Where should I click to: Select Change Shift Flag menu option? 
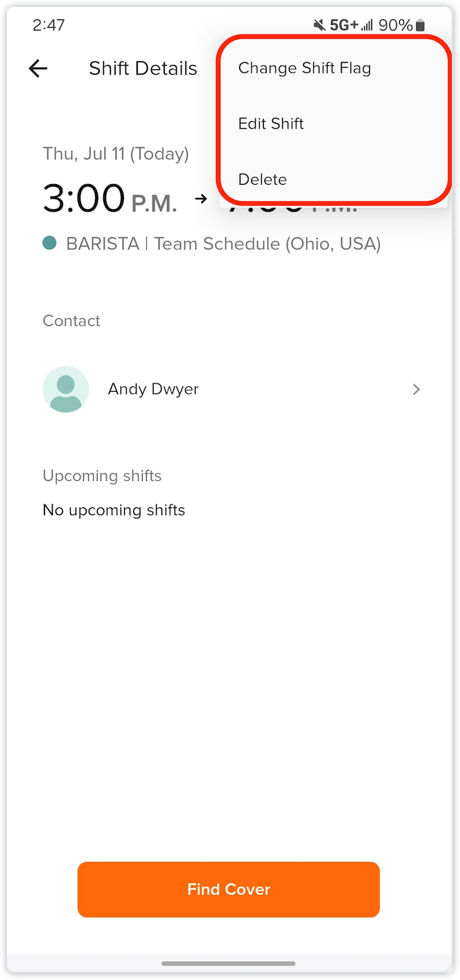pyautogui.click(x=305, y=68)
